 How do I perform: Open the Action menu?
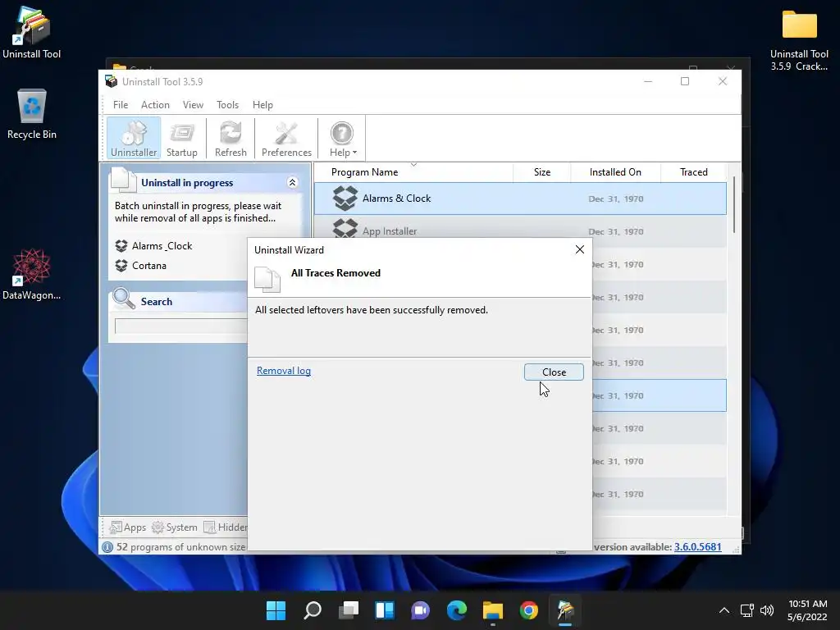tap(155, 105)
